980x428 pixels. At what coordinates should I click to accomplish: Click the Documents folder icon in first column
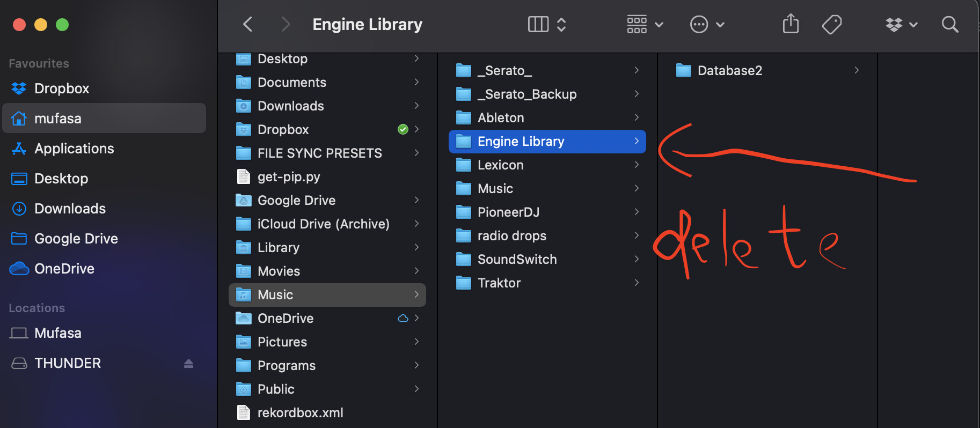coord(244,83)
